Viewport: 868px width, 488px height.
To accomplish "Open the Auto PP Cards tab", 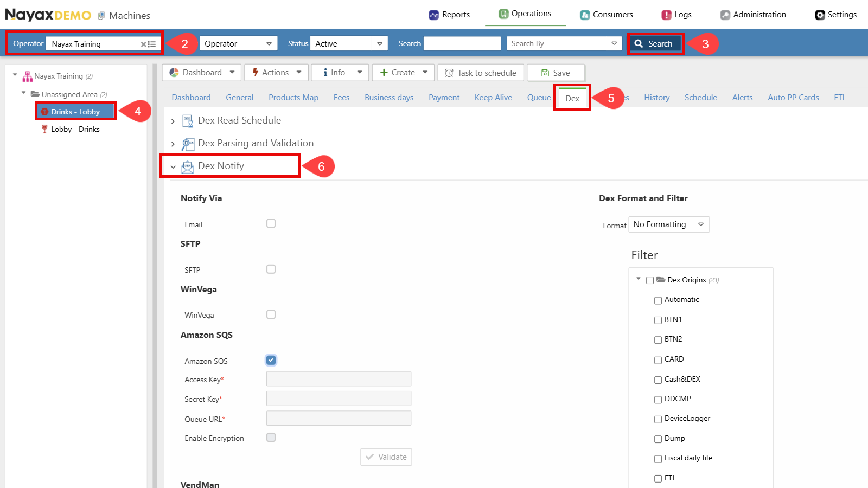I will pyautogui.click(x=793, y=98).
